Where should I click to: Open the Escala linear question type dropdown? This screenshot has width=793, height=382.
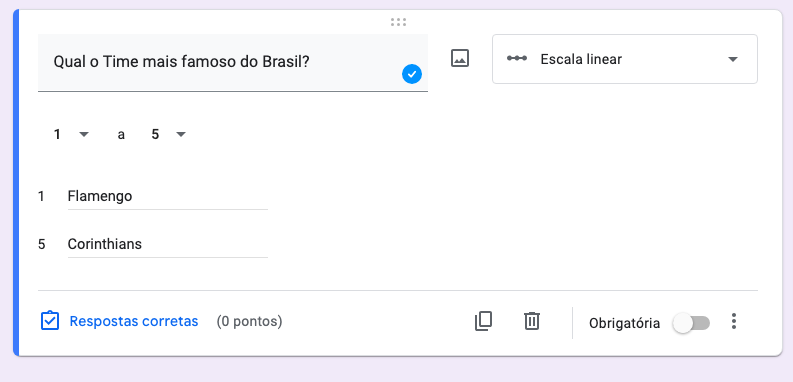tap(625, 59)
